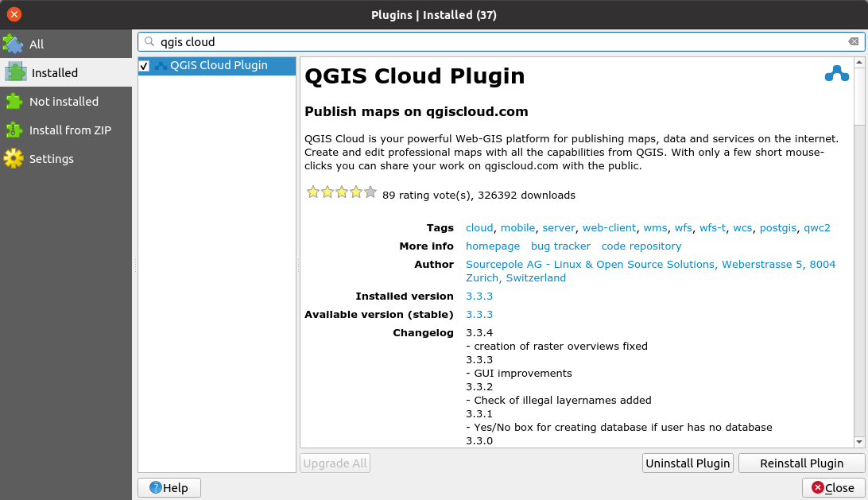This screenshot has height=500, width=868.
Task: Open the All plugins tab
Action: tap(66, 44)
